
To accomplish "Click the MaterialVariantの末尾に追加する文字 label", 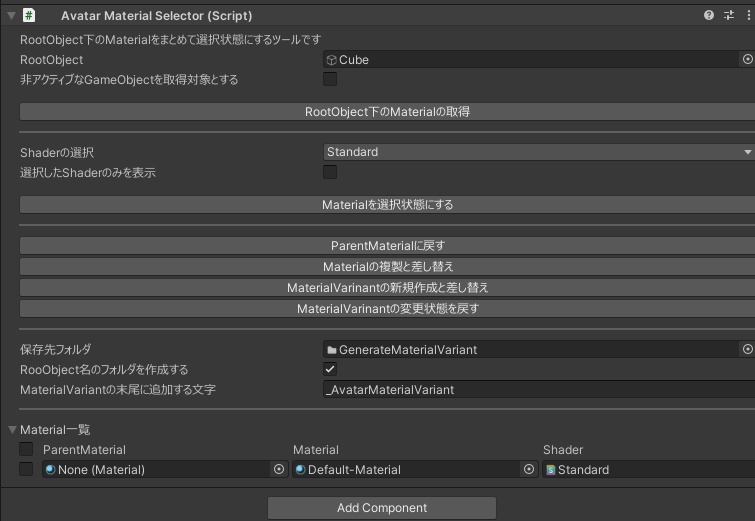I will (117, 390).
